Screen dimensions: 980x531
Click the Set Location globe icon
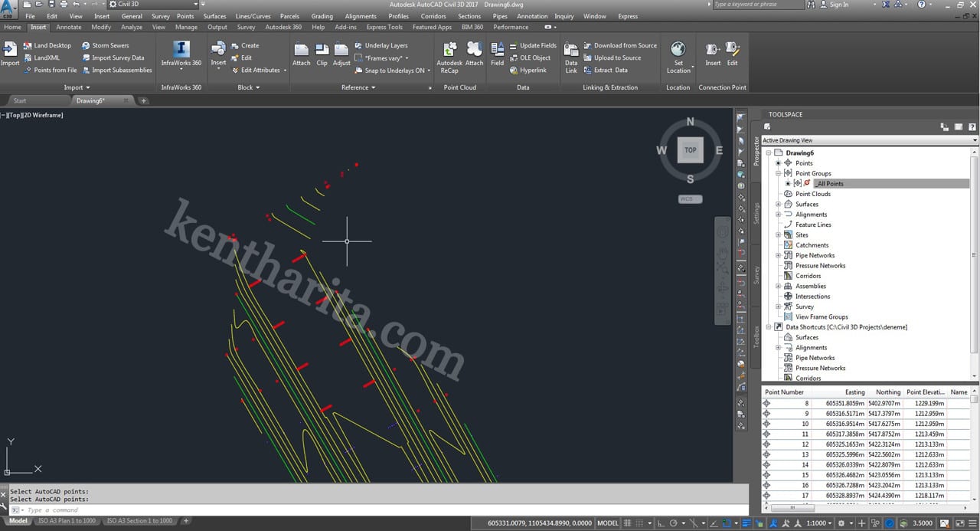(x=678, y=51)
